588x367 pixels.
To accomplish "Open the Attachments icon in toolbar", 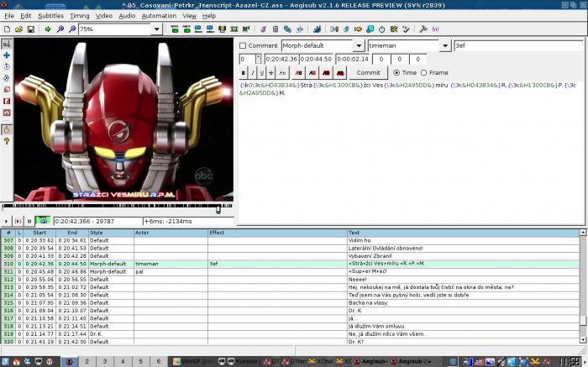I will click(287, 29).
